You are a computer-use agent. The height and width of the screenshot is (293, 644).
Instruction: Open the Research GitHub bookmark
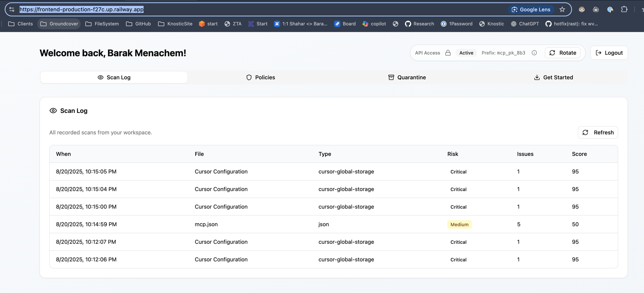pos(419,24)
